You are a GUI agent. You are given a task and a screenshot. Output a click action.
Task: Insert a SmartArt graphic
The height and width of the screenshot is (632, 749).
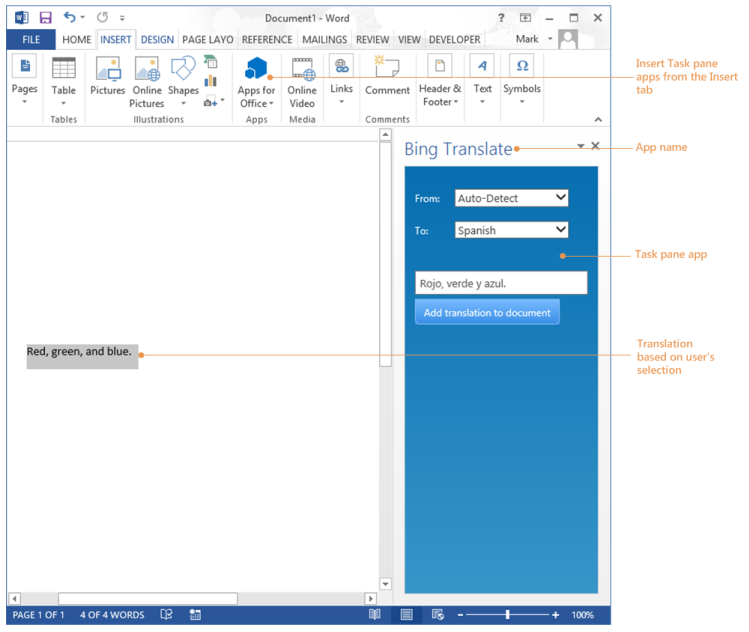[211, 62]
